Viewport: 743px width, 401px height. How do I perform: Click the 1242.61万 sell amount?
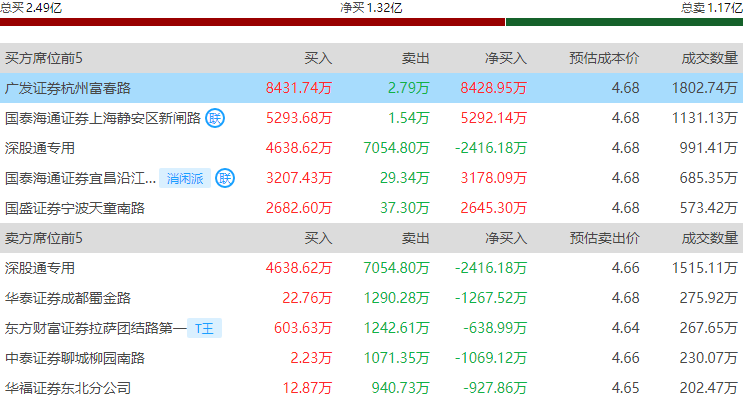pyautogui.click(x=396, y=328)
